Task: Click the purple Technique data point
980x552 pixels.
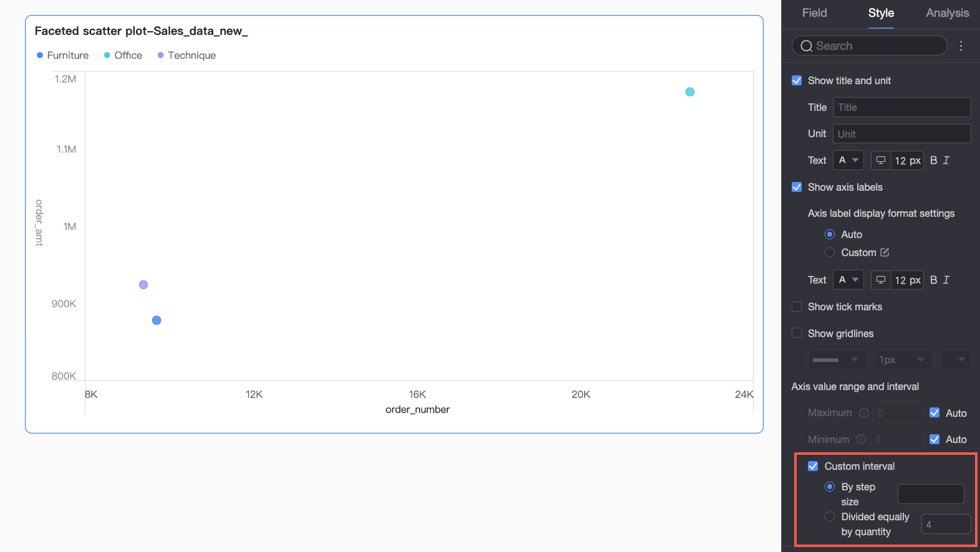Action: (x=143, y=285)
